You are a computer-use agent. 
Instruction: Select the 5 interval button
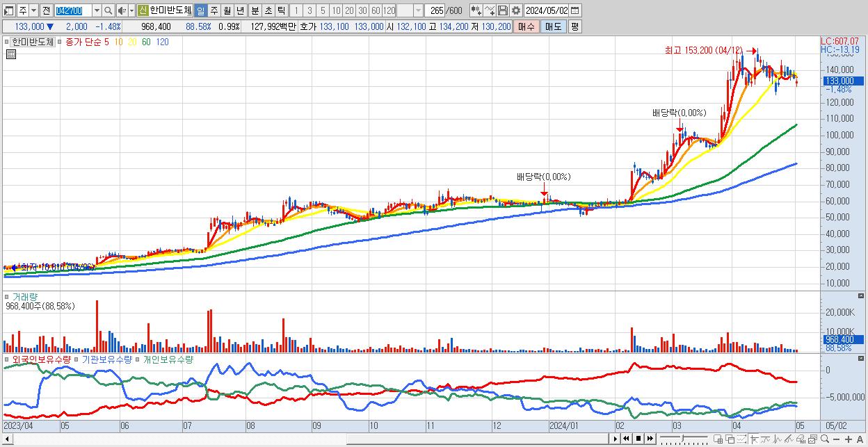(x=322, y=10)
